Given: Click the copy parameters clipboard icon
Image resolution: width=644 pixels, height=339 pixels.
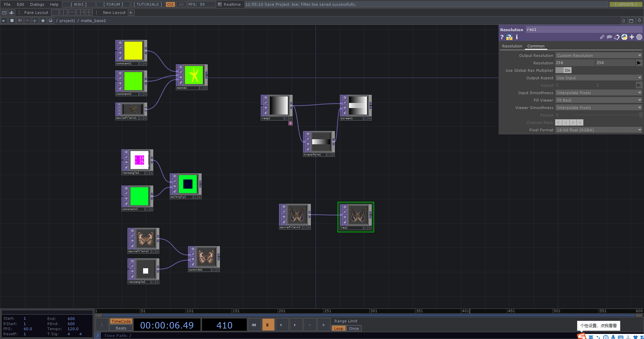Looking at the screenshot, I should pyautogui.click(x=617, y=37).
